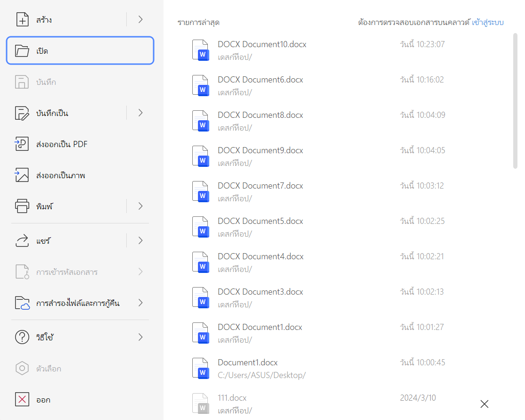Click the ส่งออกเป็น PDF export icon
Viewport: 525px width, 420px height.
(x=22, y=144)
